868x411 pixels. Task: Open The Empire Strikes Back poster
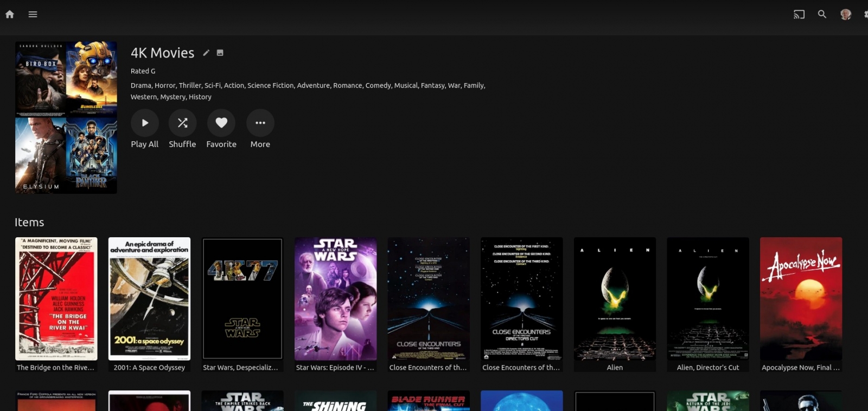(x=242, y=401)
